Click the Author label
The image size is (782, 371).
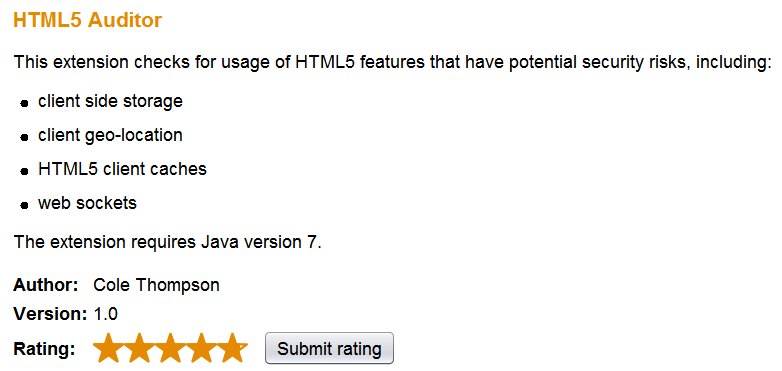tap(46, 285)
